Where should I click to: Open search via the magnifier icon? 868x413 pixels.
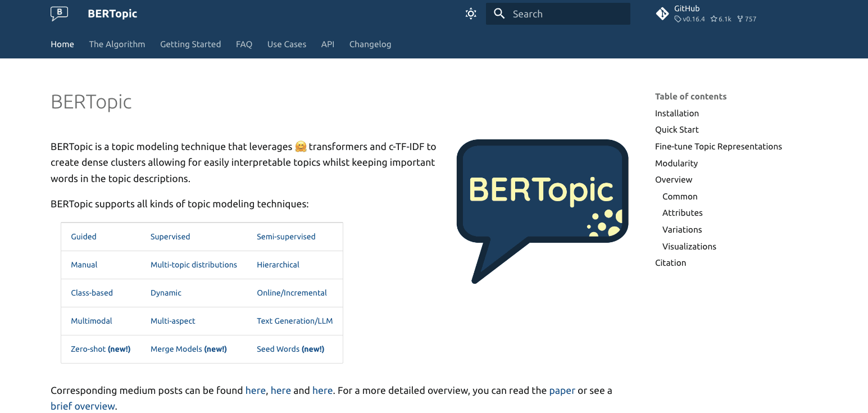pyautogui.click(x=499, y=13)
